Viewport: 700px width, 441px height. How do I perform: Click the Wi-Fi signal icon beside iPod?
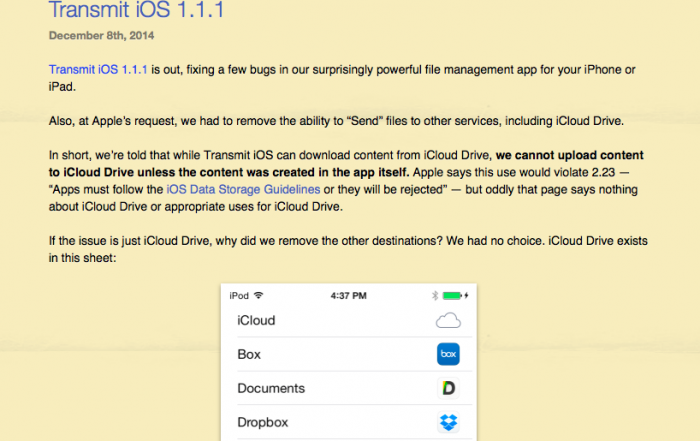coord(259,296)
